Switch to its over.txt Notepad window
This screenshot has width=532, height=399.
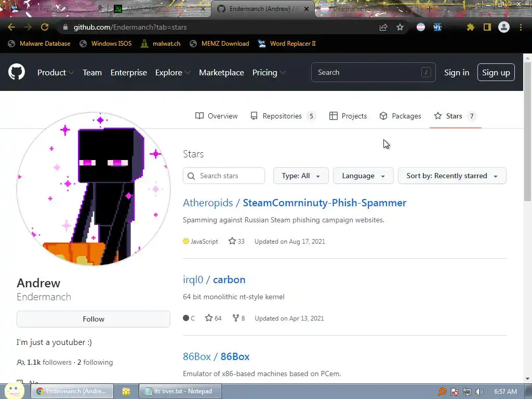coord(180,391)
